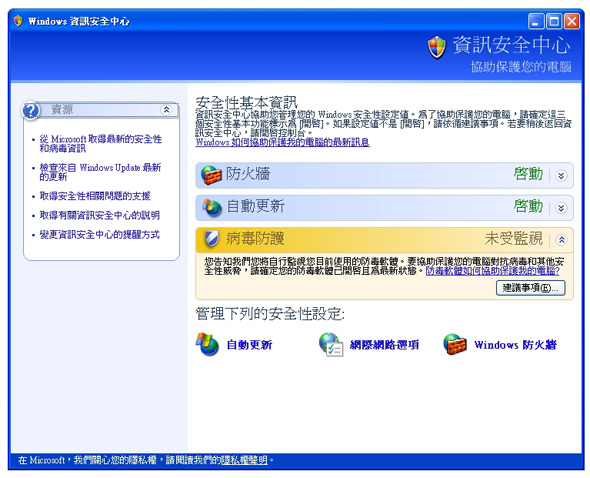
Task: Collapse the 病毒防護 section chevron
Action: (561, 240)
